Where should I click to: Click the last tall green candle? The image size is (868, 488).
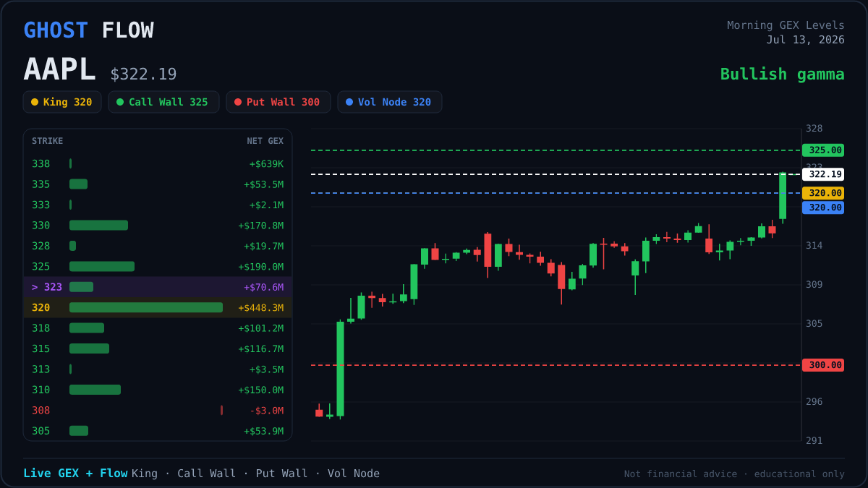(783, 196)
